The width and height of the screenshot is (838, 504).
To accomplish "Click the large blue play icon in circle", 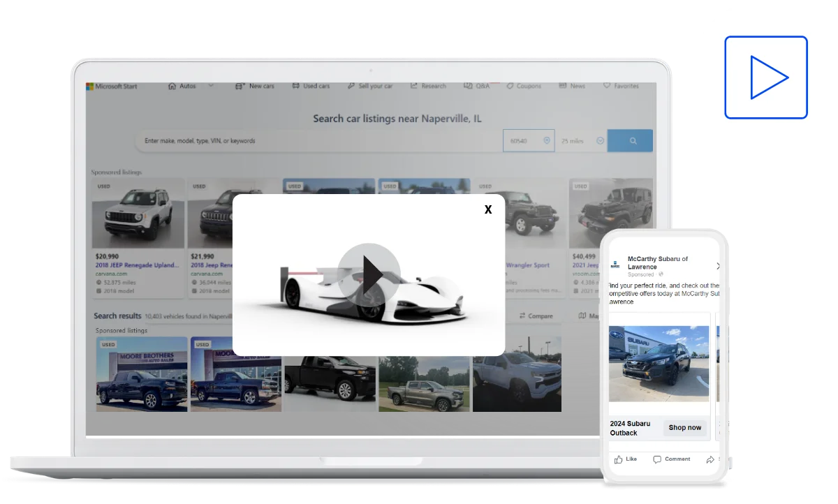I will coord(765,77).
